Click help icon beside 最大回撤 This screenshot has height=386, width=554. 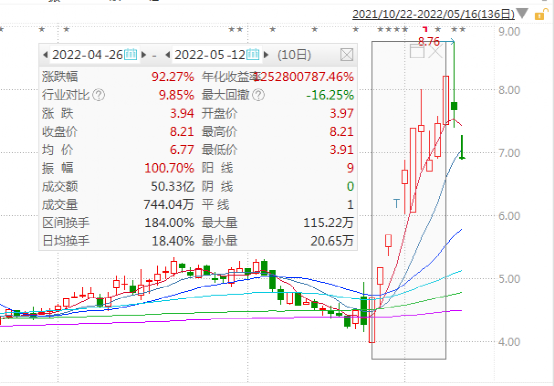259,95
